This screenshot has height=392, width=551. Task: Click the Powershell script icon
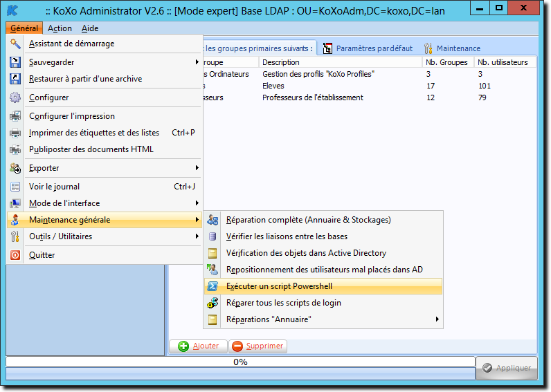(x=213, y=286)
